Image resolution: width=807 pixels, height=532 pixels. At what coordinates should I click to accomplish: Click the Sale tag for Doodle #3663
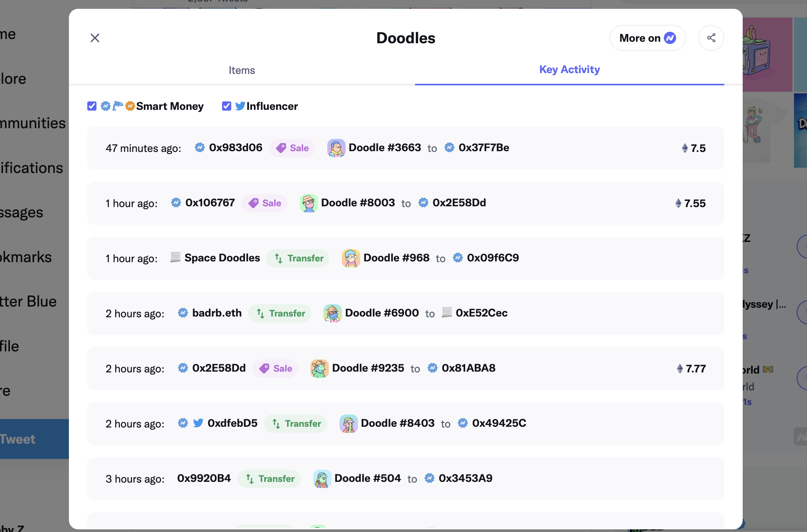tap(292, 148)
